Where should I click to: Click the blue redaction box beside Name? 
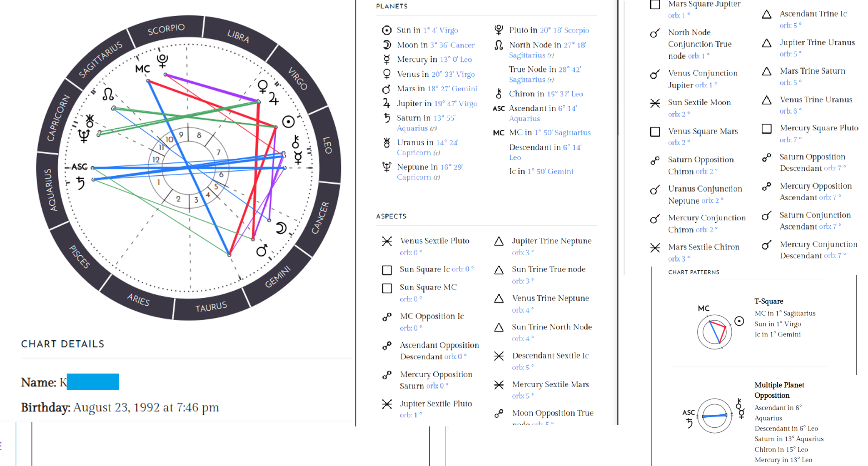coord(92,382)
